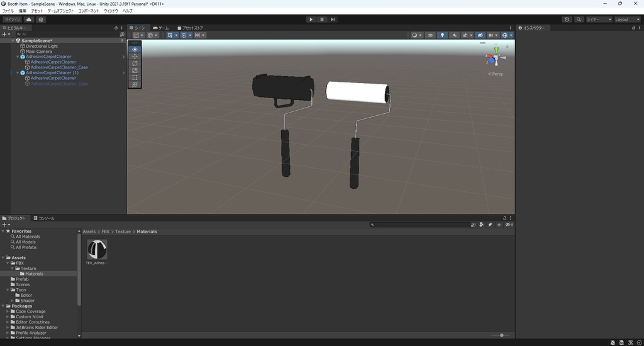Click the Project open-in-new-search-window icon

tap(473, 225)
